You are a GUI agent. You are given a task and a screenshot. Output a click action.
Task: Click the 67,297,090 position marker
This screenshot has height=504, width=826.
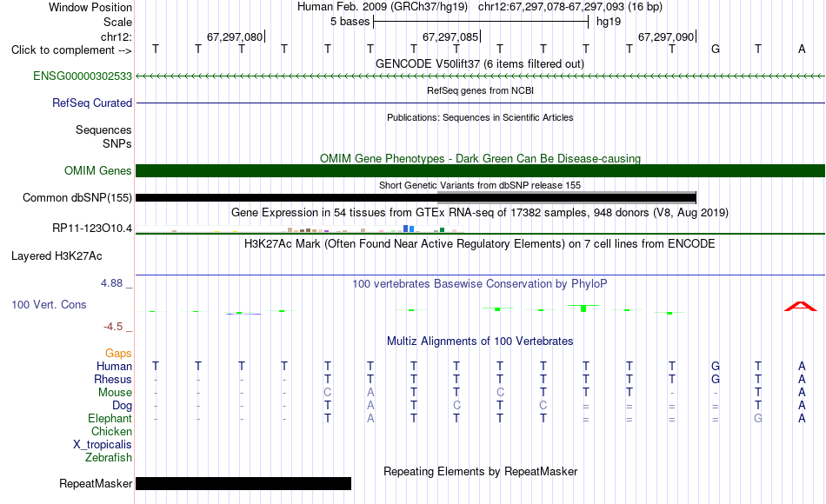click(x=666, y=36)
